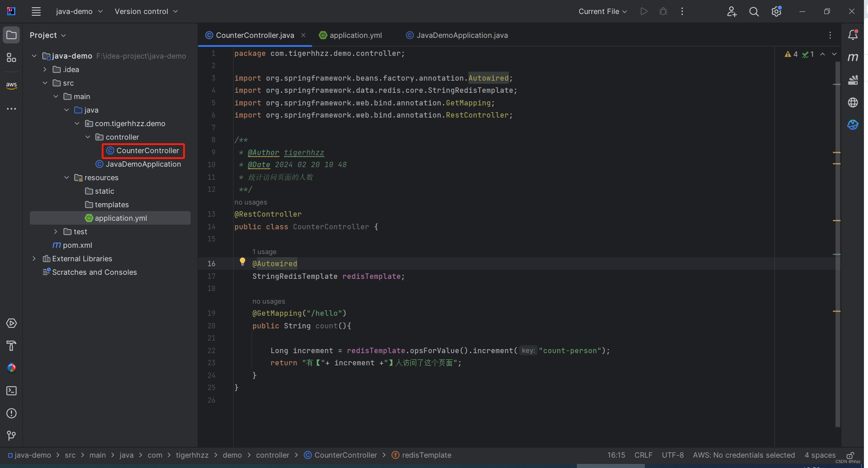Select the static folder
Image resolution: width=868 pixels, height=468 pixels.
[100, 191]
